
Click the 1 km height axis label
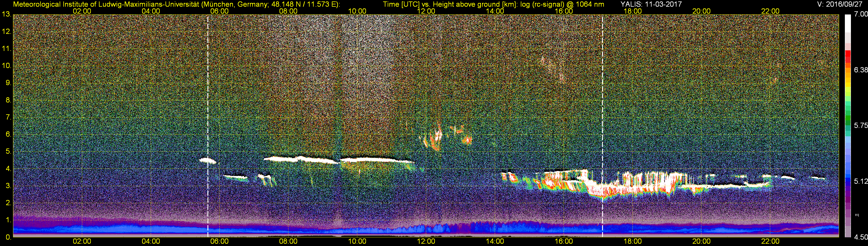pyautogui.click(x=8, y=220)
